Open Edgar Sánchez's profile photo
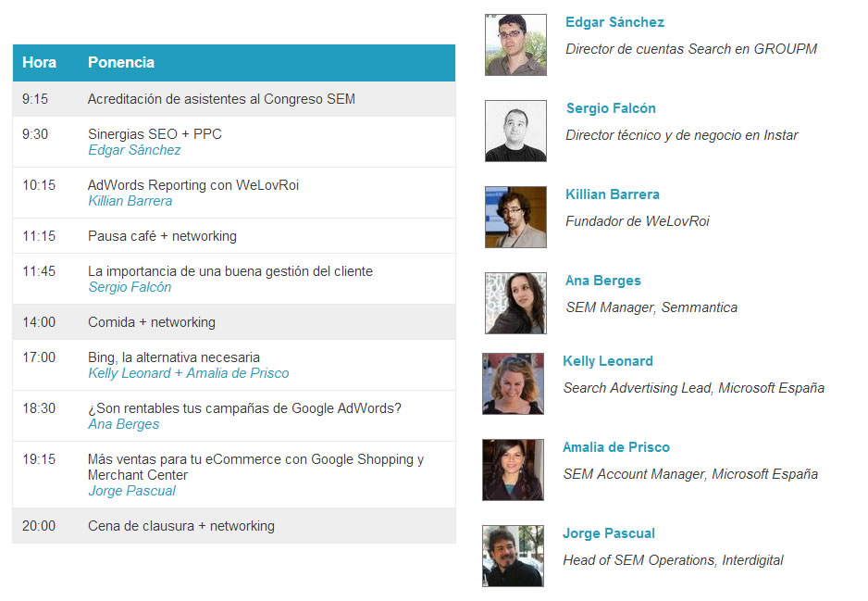The image size is (868, 601). (x=515, y=44)
